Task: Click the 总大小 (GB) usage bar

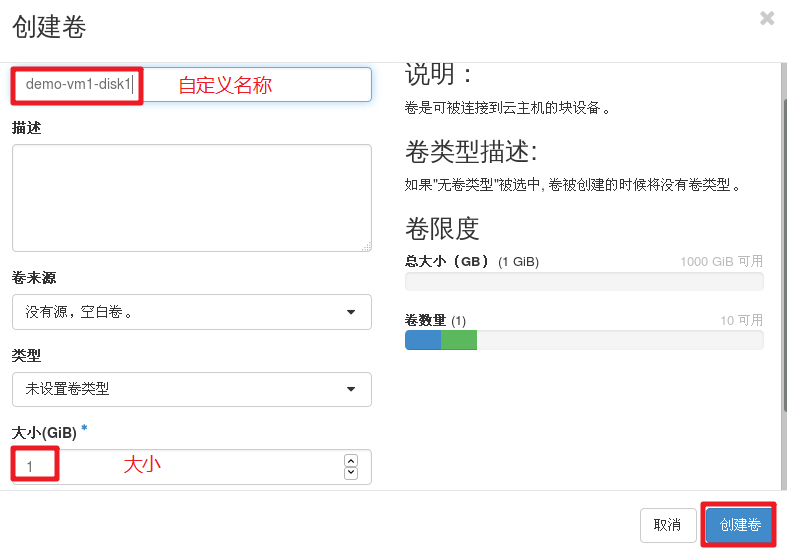Action: point(584,281)
